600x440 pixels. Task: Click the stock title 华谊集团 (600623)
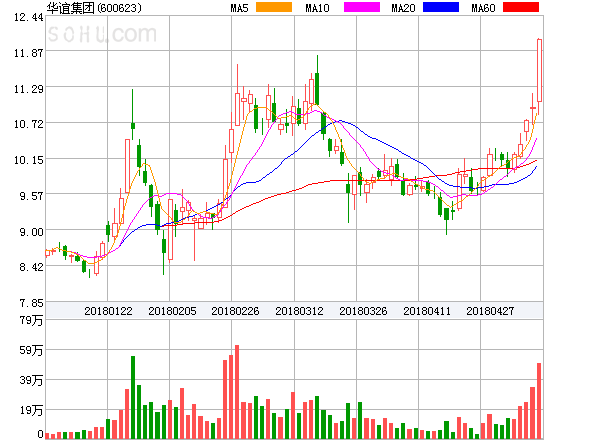pyautogui.click(x=94, y=8)
